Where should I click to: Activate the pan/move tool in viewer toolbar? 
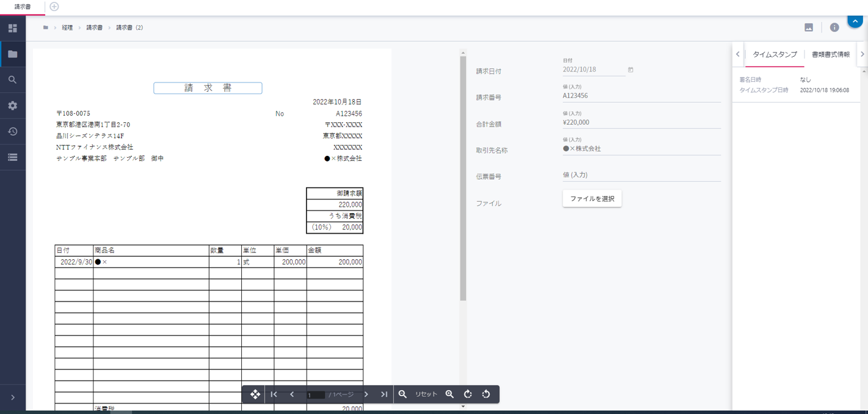[x=255, y=394]
